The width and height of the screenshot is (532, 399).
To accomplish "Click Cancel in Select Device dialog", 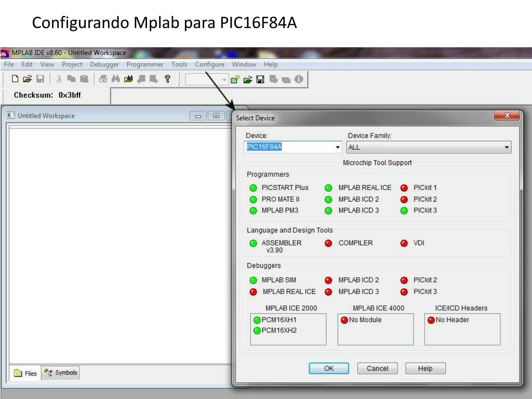I will coord(377,368).
